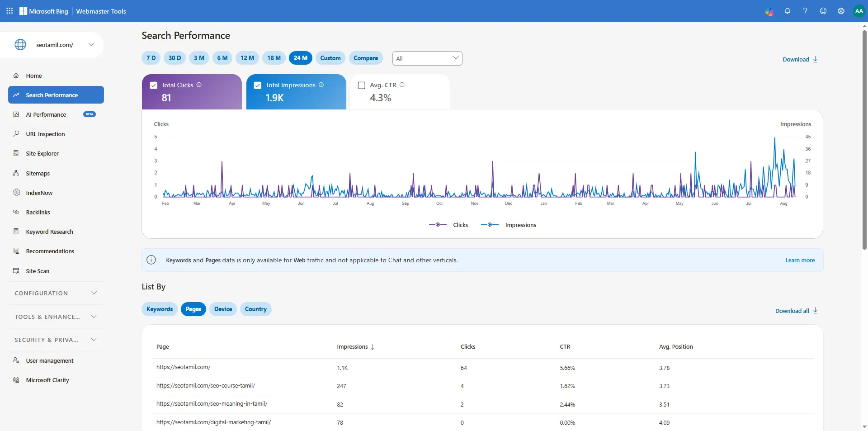Click the IndexNow gear icon
868x431 pixels.
click(17, 193)
